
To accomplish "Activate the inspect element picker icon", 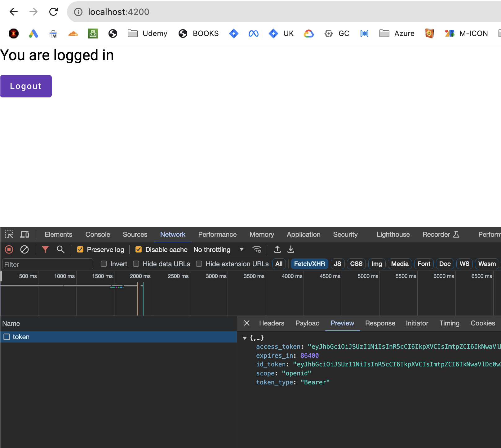I will point(9,235).
